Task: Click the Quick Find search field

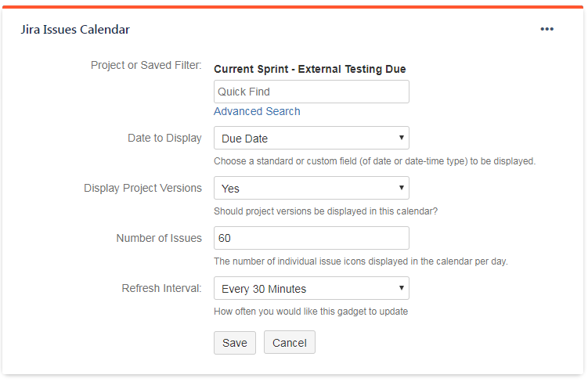Action: (311, 92)
